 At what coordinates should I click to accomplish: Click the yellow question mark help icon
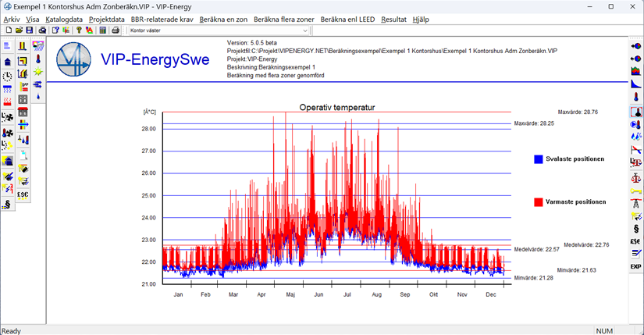[79, 30]
